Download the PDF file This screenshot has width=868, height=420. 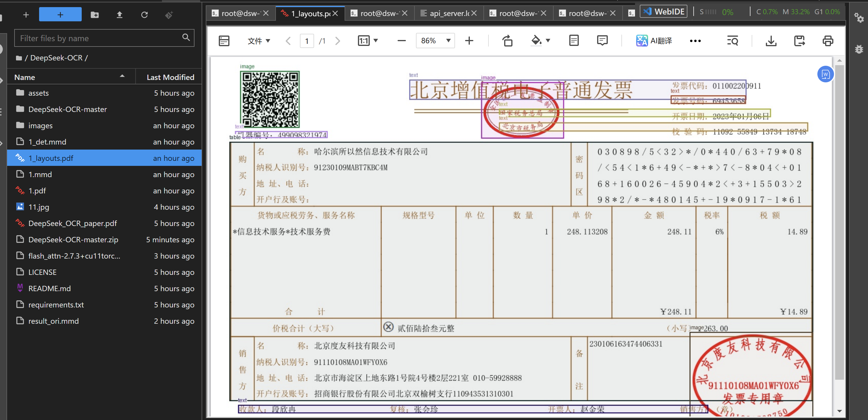771,41
